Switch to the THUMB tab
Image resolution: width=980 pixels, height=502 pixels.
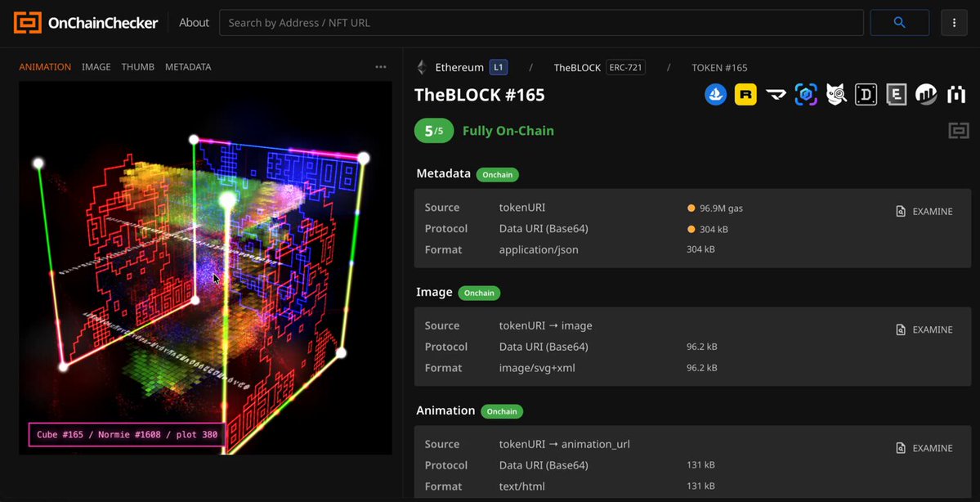click(x=138, y=67)
